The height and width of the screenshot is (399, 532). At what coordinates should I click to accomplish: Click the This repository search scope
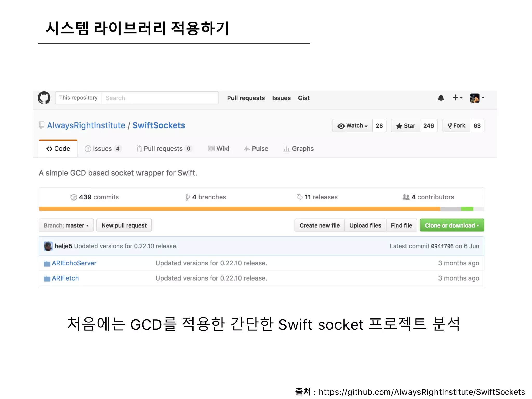point(78,98)
